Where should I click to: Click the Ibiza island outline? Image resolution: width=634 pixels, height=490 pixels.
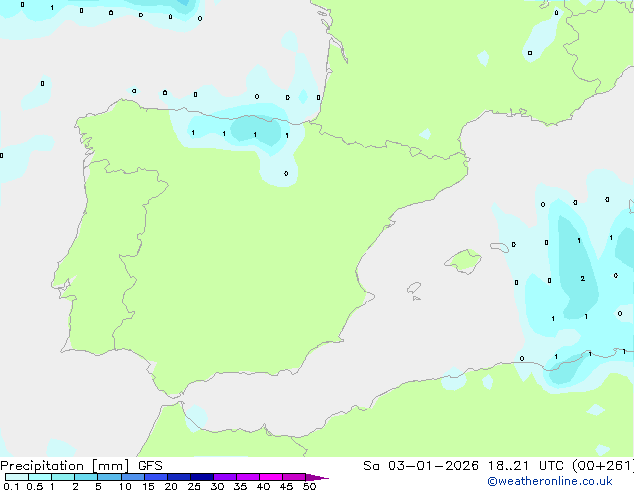[414, 288]
